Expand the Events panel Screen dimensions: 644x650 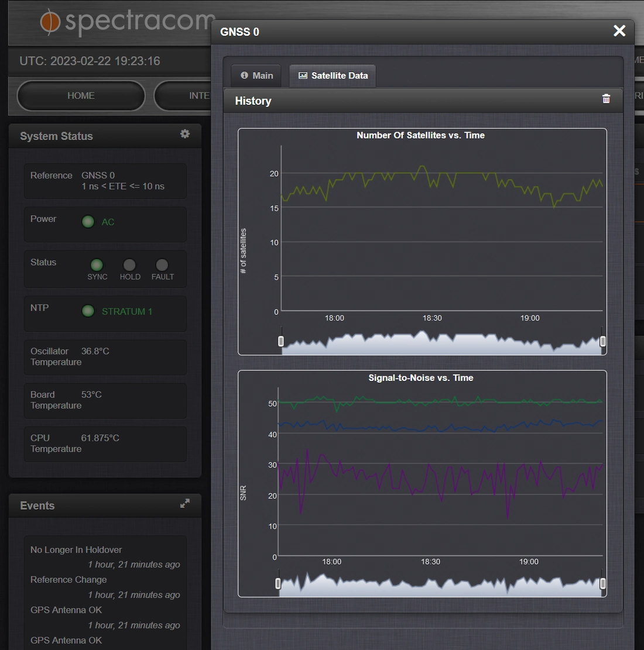click(184, 503)
